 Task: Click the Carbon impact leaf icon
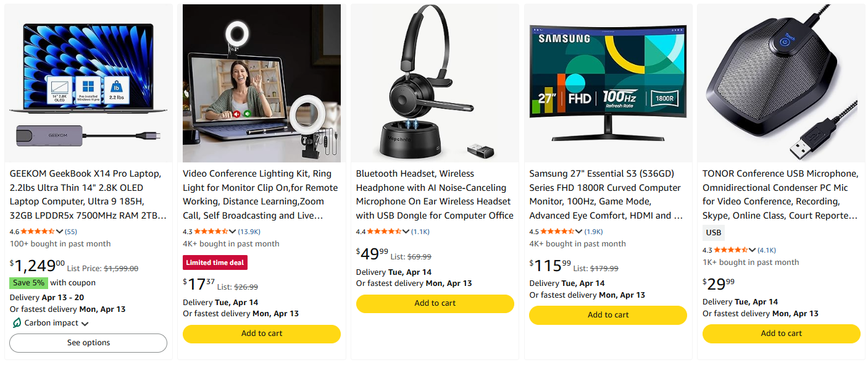click(x=15, y=322)
